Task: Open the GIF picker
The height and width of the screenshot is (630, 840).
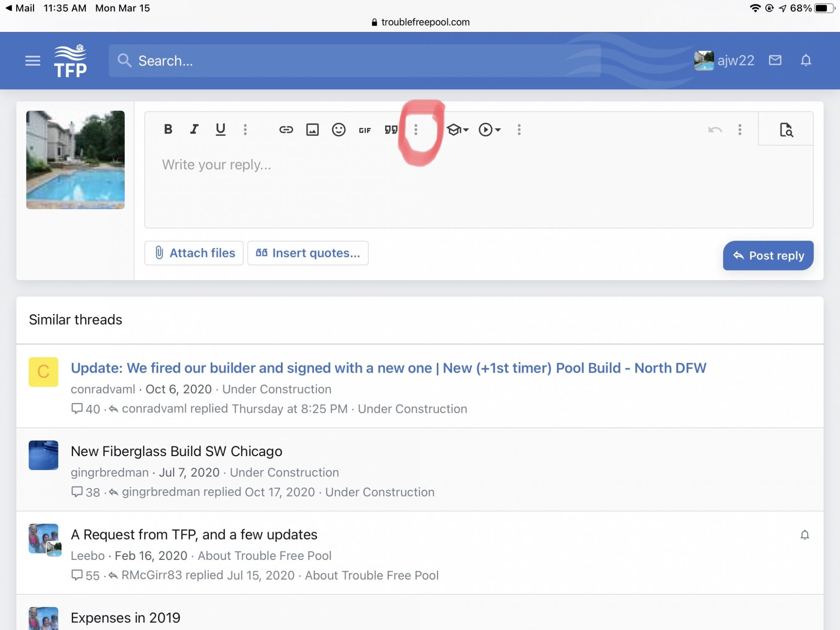Action: pyautogui.click(x=365, y=130)
